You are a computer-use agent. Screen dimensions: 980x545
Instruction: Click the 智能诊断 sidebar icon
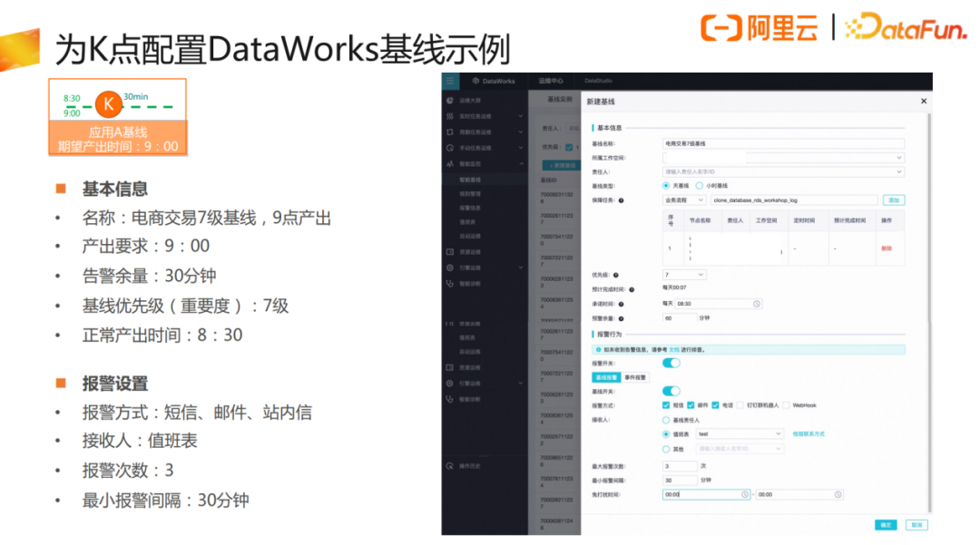click(x=450, y=283)
